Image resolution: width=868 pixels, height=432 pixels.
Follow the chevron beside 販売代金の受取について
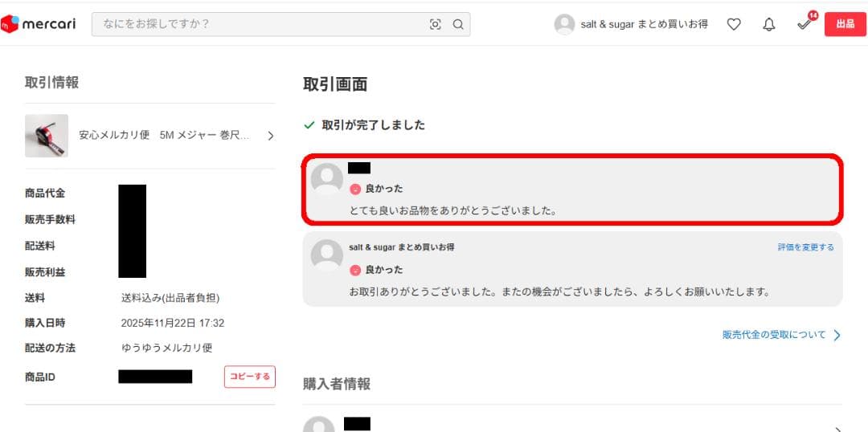tap(837, 335)
